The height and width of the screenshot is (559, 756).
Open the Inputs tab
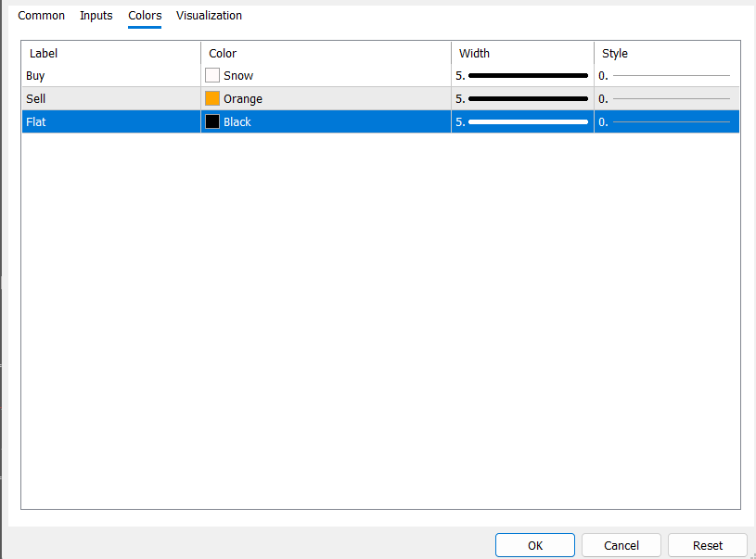[x=96, y=16]
